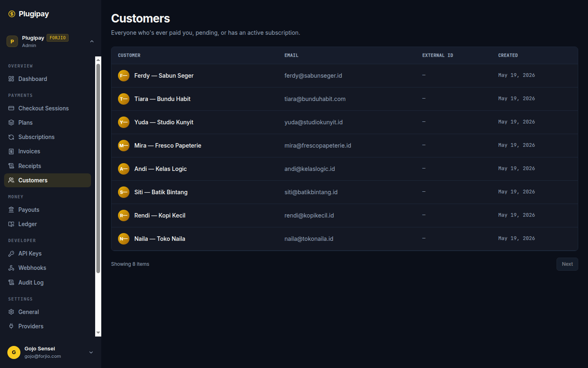Click the Next pagination button
Image resolution: width=588 pixels, height=368 pixels.
[567, 264]
